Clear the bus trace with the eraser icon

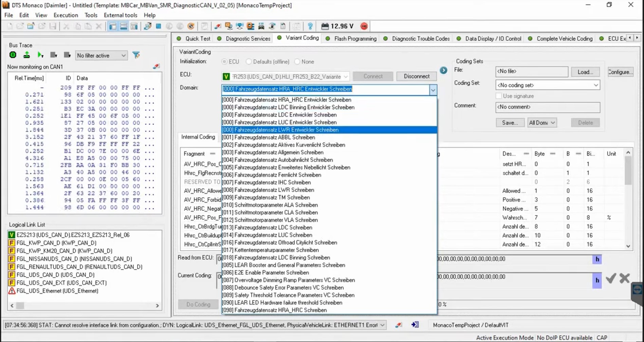coord(156,66)
